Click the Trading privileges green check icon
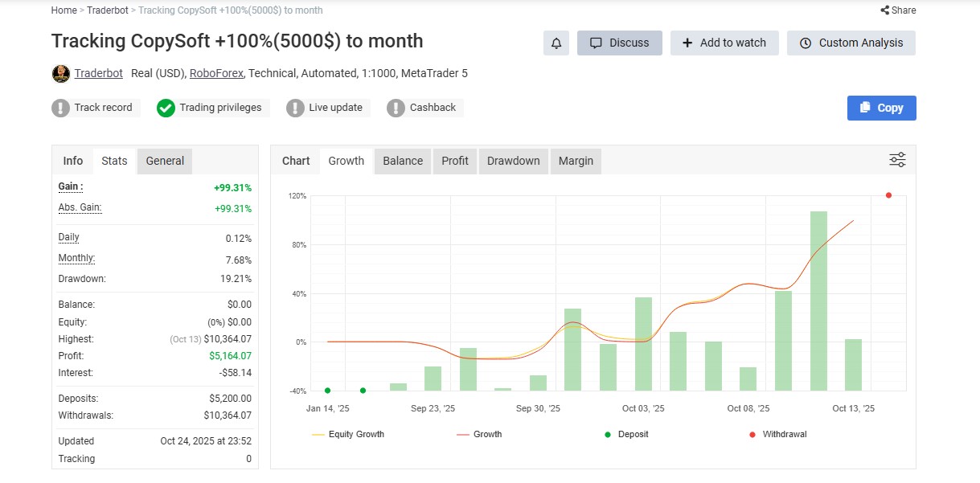Image resolution: width=980 pixels, height=483 pixels. (166, 108)
